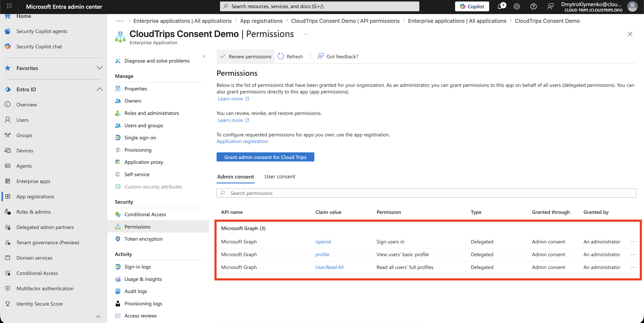Open the app launcher waffle icon
This screenshot has width=644, height=323.
9,6
